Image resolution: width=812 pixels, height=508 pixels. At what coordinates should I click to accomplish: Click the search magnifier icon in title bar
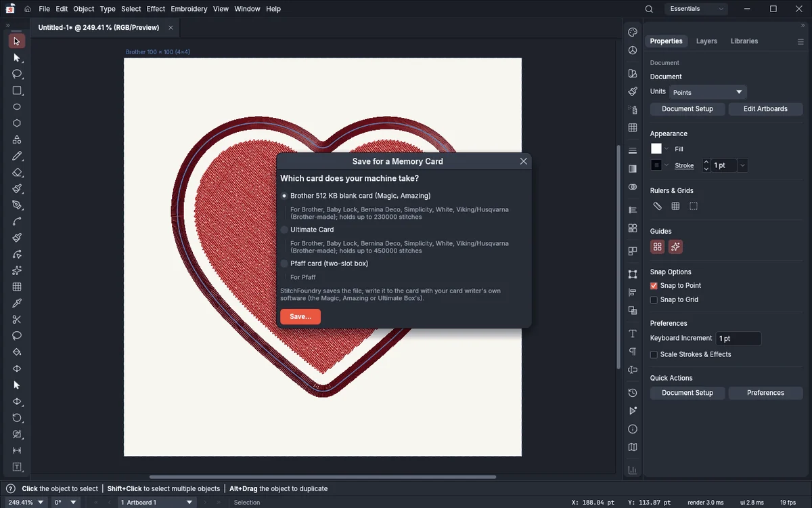click(x=649, y=9)
